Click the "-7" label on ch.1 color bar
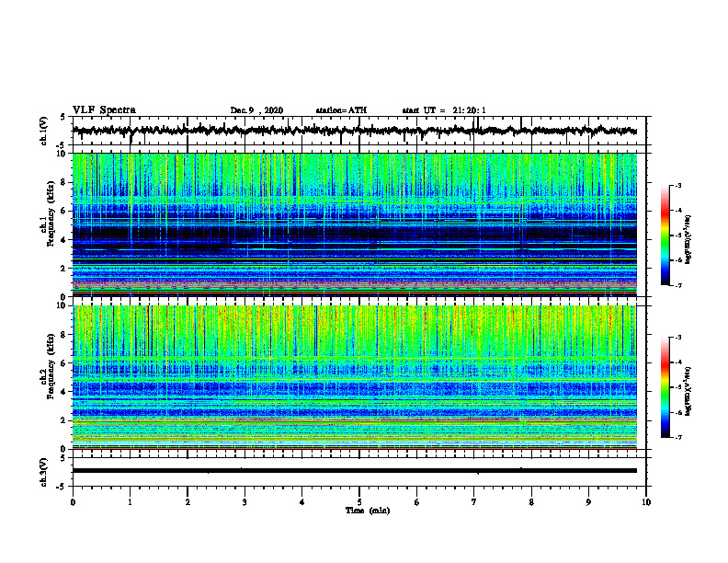Screen dimensions: 728x563 pyautogui.click(x=678, y=285)
